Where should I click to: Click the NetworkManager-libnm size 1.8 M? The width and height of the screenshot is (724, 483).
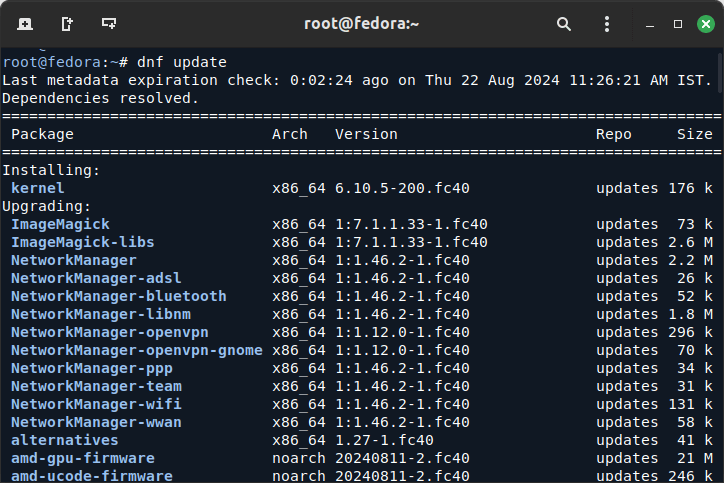(x=690, y=314)
